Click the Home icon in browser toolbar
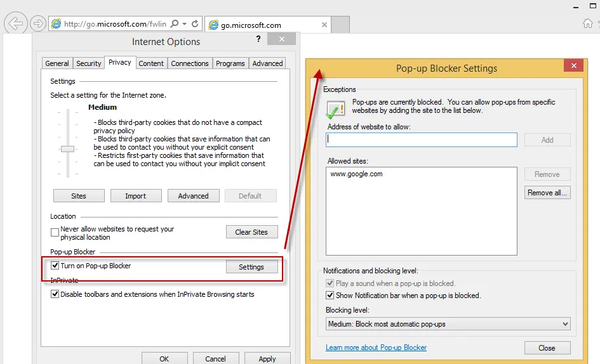The width and height of the screenshot is (600, 364). coord(588,23)
